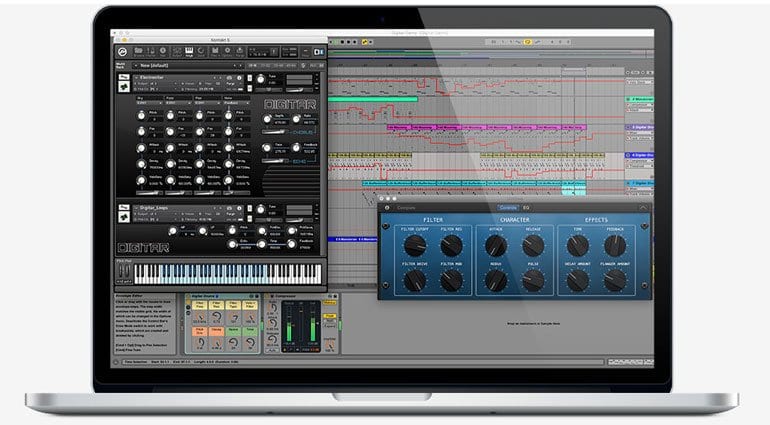Screen dimensions: 770x425
Task: Click the Compare button in plugin window
Action: (x=406, y=208)
